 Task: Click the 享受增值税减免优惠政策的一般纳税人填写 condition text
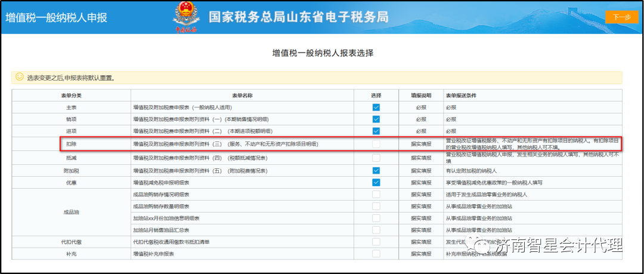tap(494, 182)
